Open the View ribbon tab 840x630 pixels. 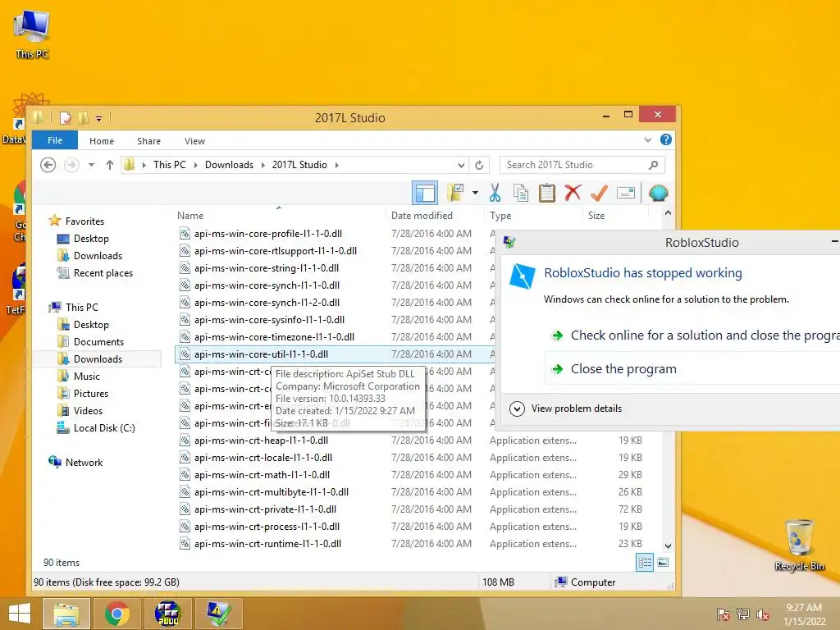point(195,141)
